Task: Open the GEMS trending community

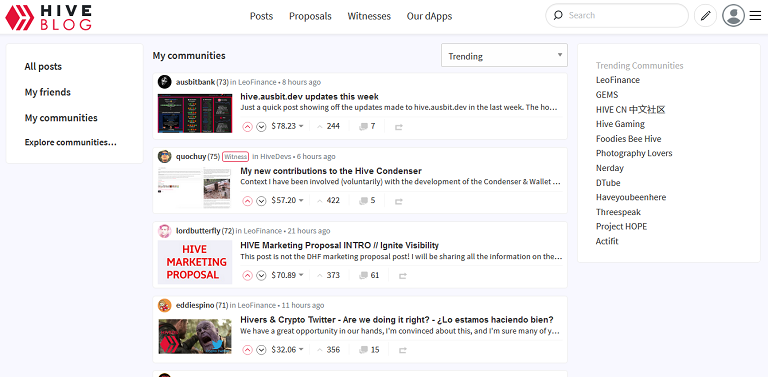Action: (x=607, y=94)
